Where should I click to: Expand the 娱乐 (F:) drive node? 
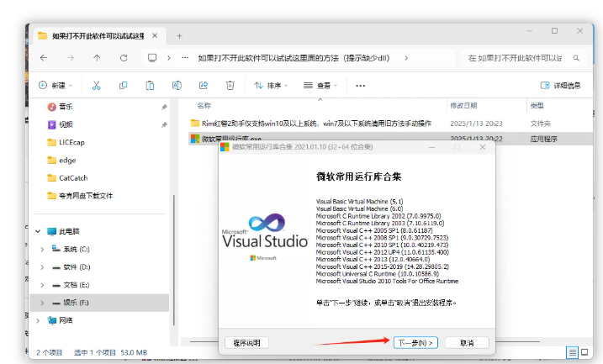click(42, 303)
